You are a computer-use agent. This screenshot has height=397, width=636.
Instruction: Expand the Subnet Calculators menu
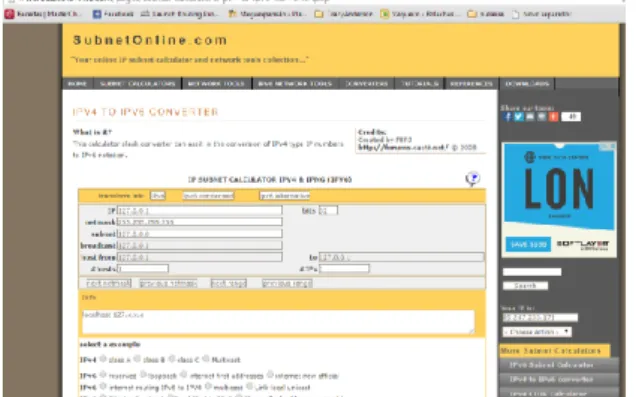[x=138, y=84]
